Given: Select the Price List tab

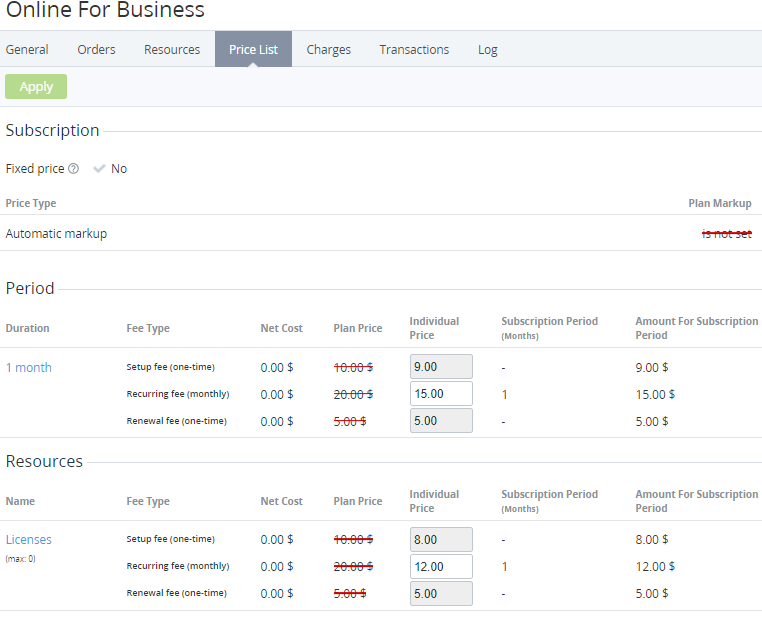Looking at the screenshot, I should point(253,49).
